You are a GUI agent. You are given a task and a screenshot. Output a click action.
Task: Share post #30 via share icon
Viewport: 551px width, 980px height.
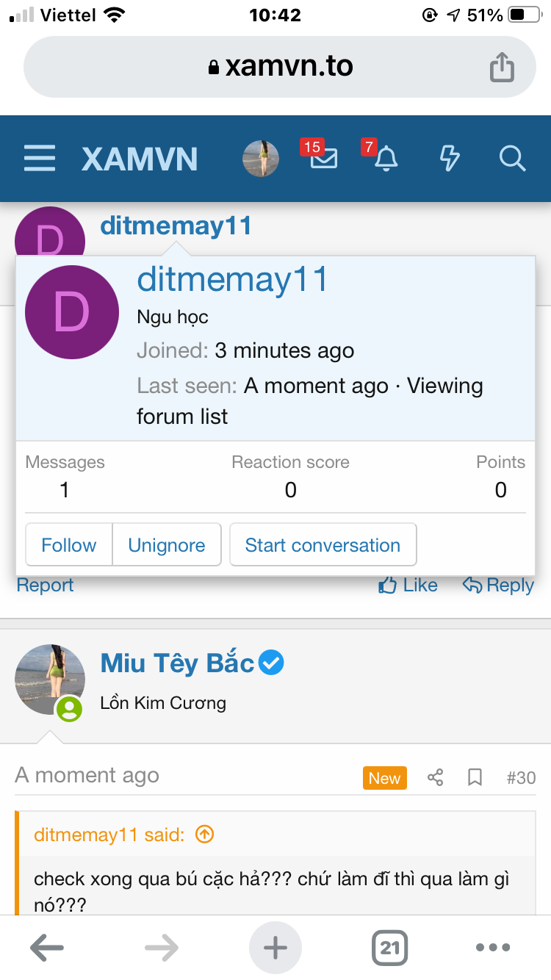(x=436, y=777)
